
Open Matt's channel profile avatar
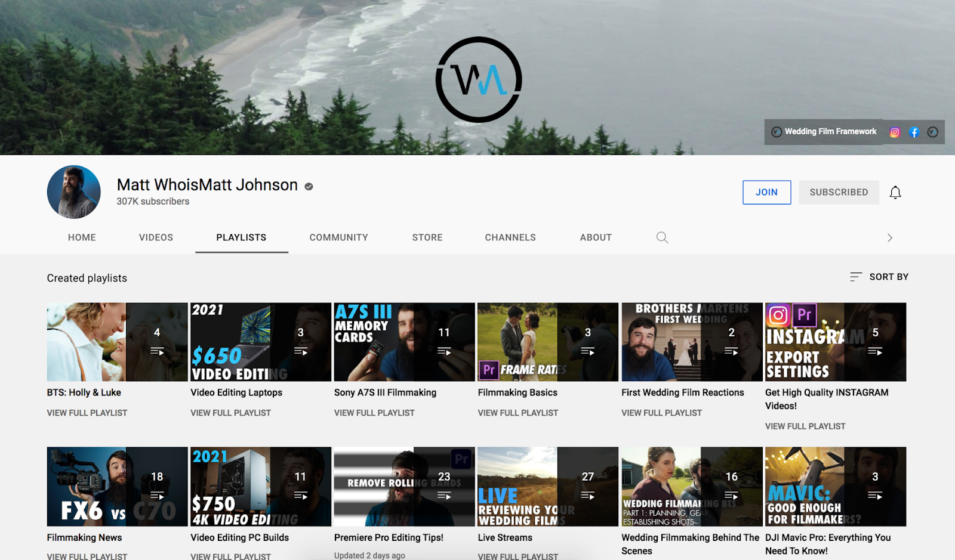click(x=73, y=192)
